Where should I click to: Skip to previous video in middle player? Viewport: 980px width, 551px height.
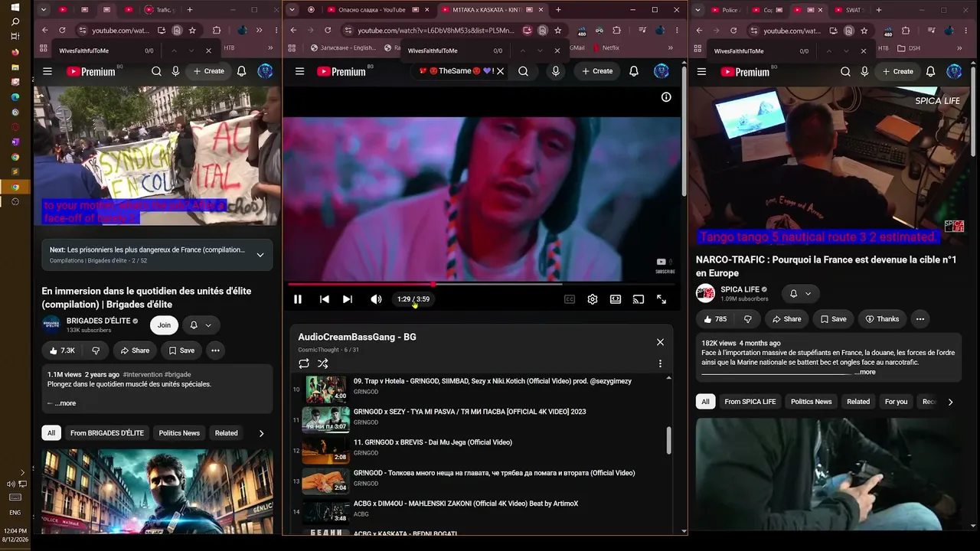(325, 299)
